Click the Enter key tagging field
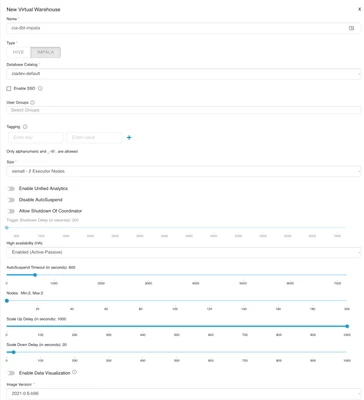364x400 pixels. pyautogui.click(x=36, y=137)
